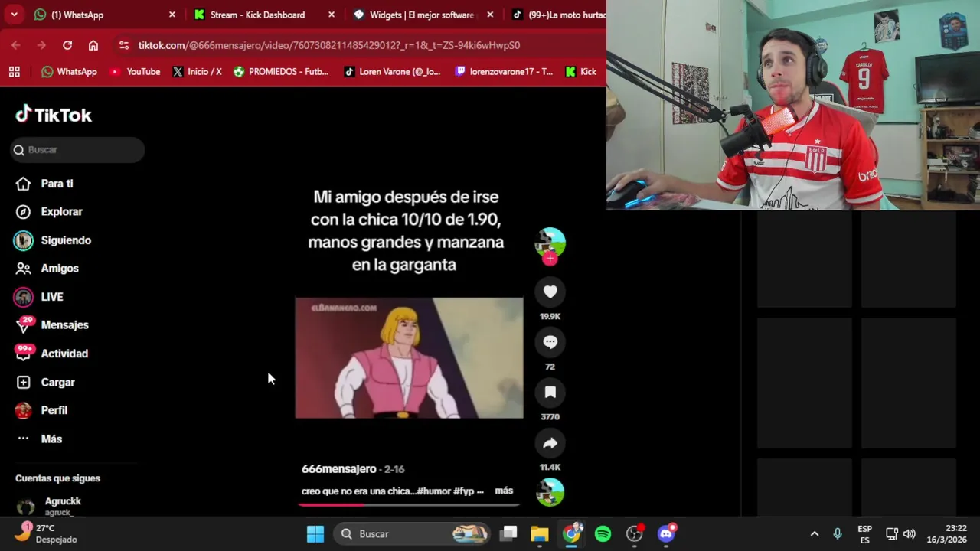Open Inicio / X bookmark
The image size is (980, 551).
197,71
